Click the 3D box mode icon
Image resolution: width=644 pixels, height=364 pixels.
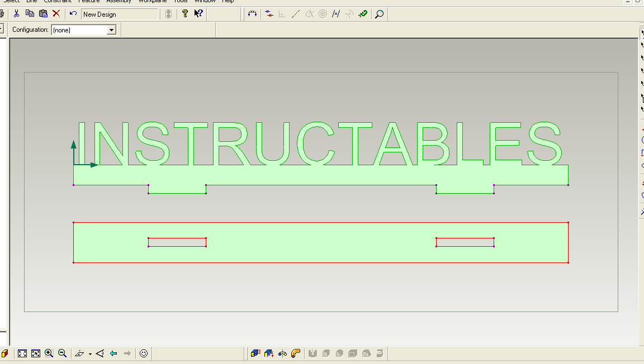click(x=4, y=353)
